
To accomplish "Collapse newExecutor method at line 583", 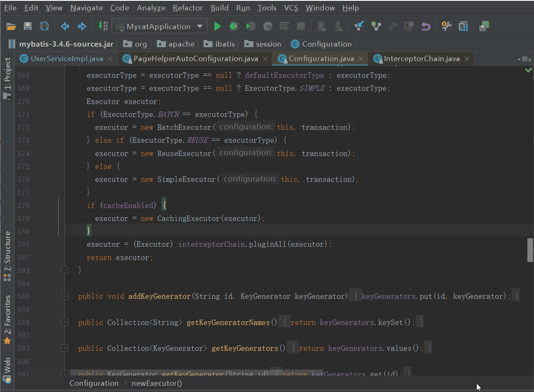I will point(65,270).
